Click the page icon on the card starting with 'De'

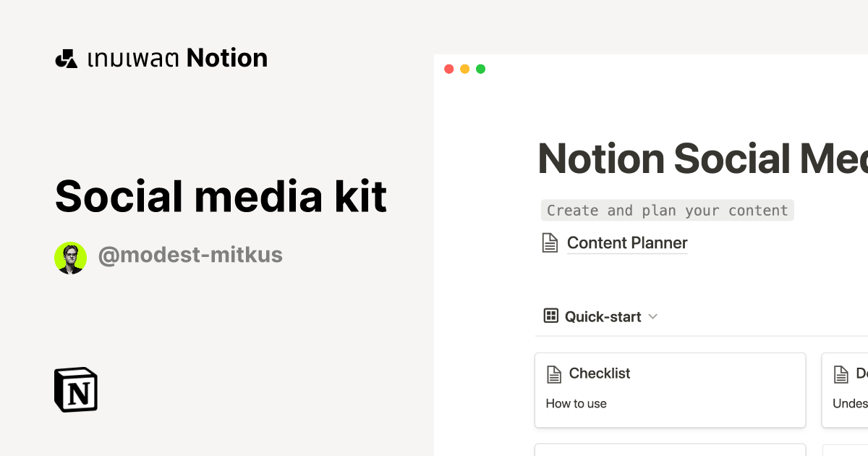pos(842,373)
